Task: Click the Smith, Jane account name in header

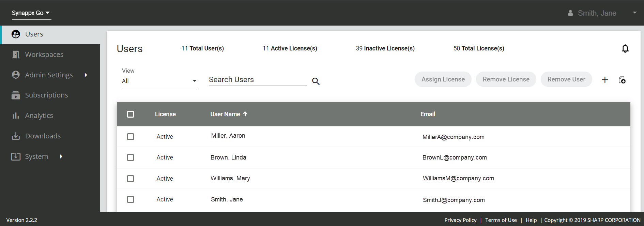Action: pyautogui.click(x=597, y=13)
